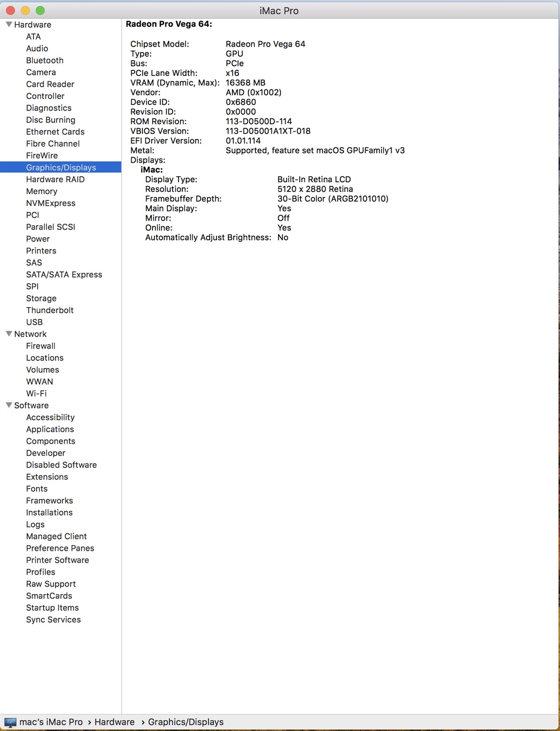Select FireWire in the sidebar
Screen dimensions: 560x731
tap(42, 155)
